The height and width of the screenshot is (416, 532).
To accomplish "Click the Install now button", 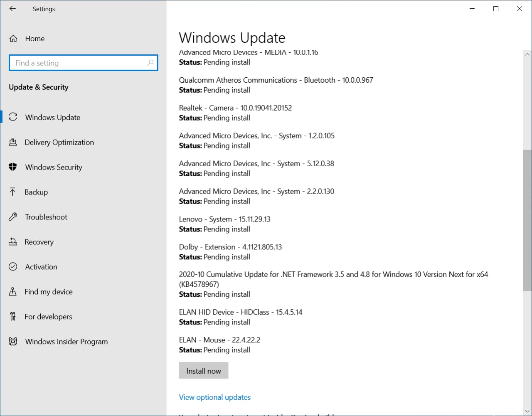I will pyautogui.click(x=204, y=371).
